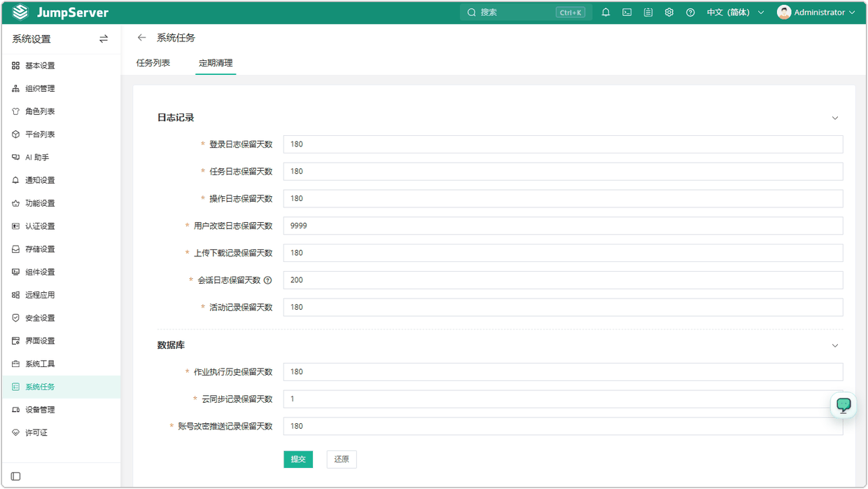Collapse the 日志记录 section
Screen dimensions: 868x489
(835, 118)
